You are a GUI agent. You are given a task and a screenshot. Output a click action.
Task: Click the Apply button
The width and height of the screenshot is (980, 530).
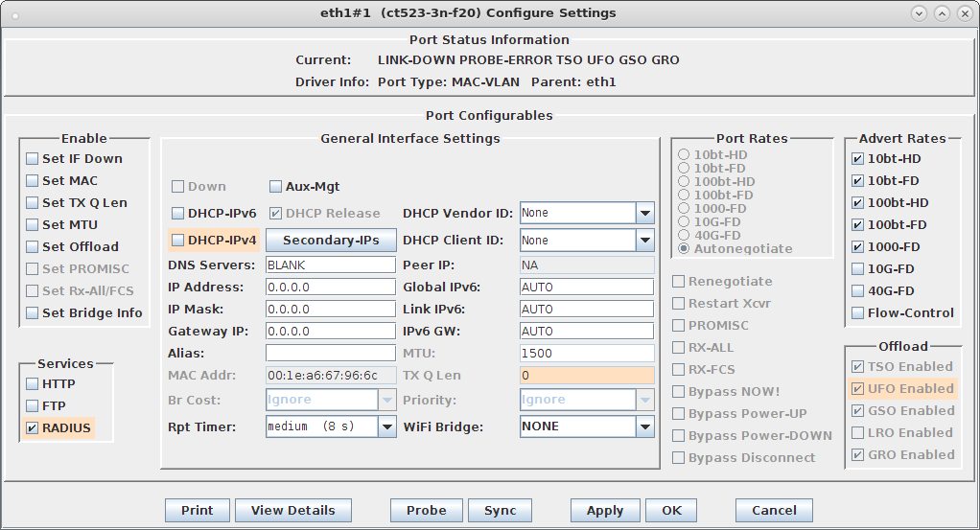click(605, 510)
